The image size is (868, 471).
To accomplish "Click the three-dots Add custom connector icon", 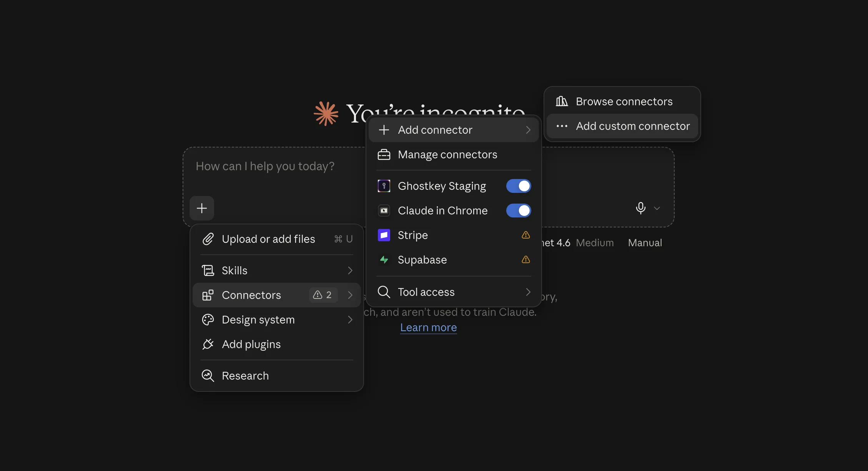I will 562,126.
